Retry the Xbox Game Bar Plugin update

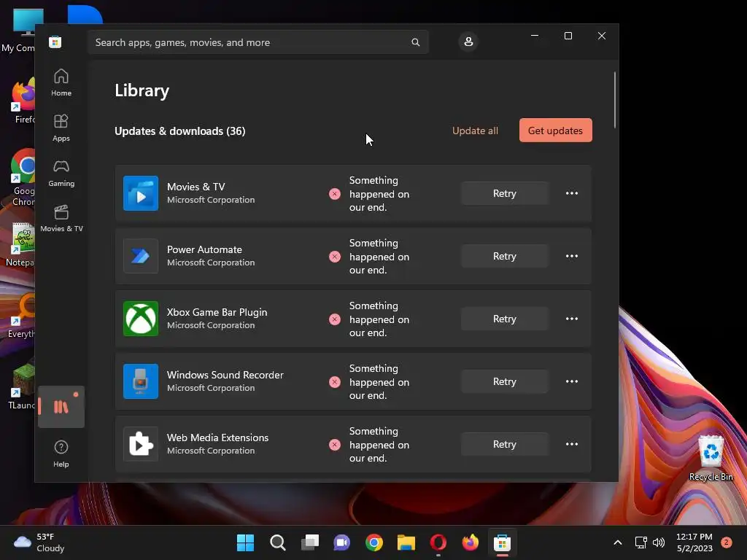[505, 319]
